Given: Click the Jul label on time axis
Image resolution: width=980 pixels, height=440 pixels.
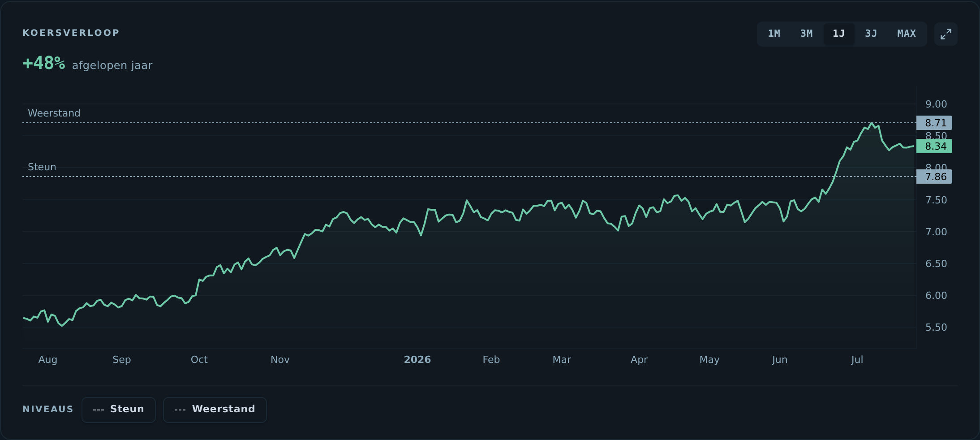Looking at the screenshot, I should [x=857, y=360].
